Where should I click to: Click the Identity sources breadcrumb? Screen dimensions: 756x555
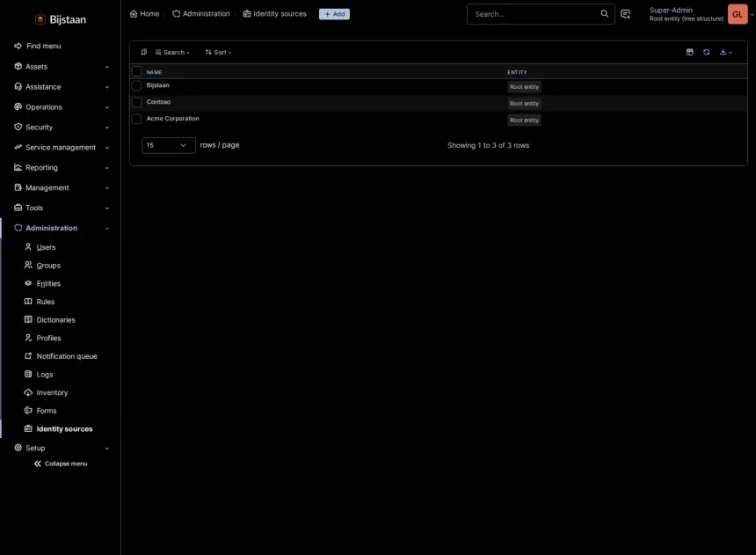pos(274,14)
